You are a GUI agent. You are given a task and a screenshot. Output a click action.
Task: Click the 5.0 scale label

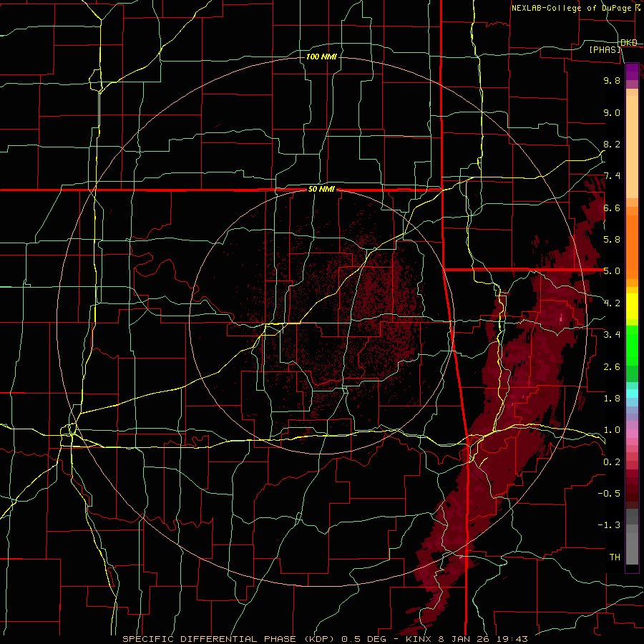pos(612,271)
